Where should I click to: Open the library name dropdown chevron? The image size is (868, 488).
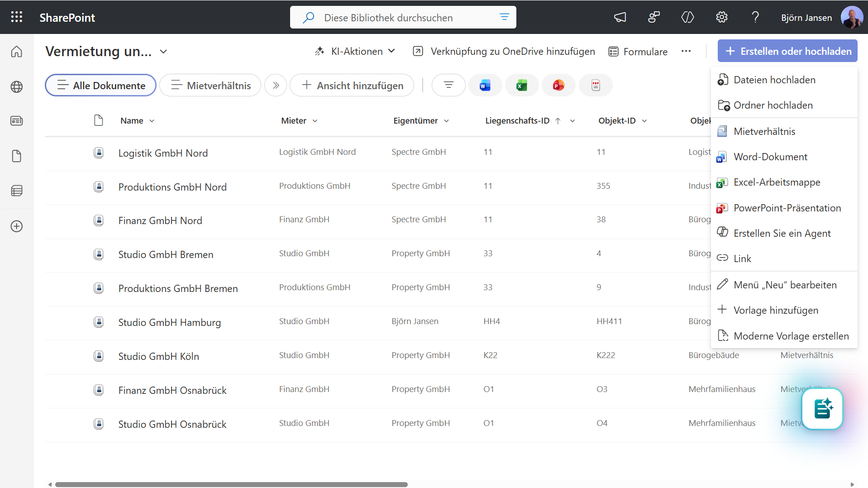163,52
